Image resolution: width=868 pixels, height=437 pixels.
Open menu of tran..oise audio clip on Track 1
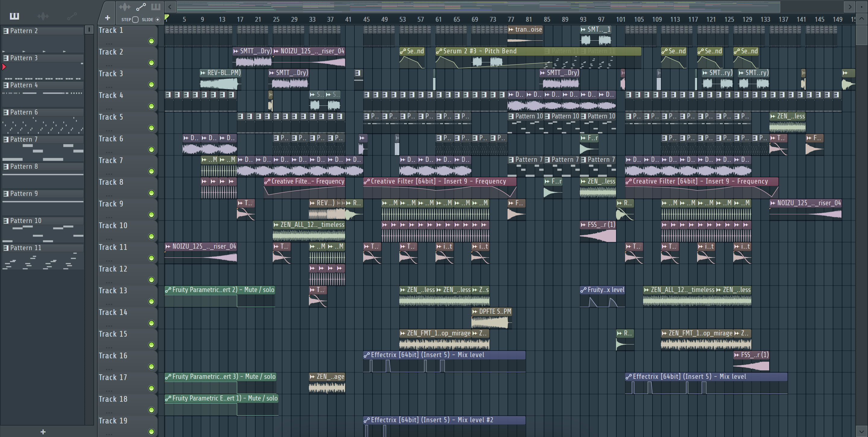pyautogui.click(x=511, y=30)
